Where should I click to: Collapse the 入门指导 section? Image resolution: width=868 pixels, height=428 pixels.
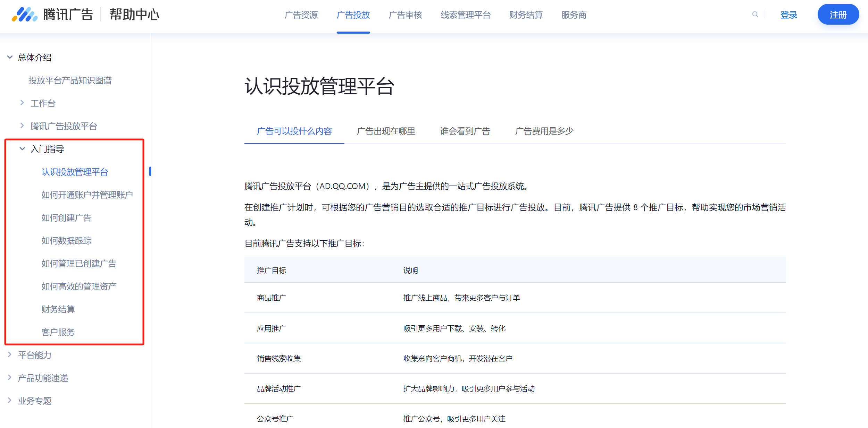(22, 149)
